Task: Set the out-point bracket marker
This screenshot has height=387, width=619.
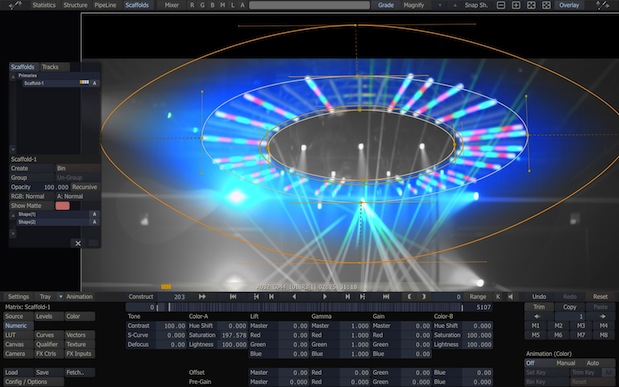Action: pos(424,297)
